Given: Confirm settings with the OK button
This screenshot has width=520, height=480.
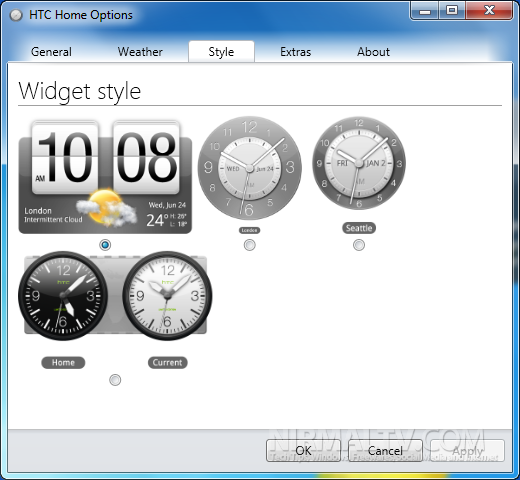Looking at the screenshot, I should tap(303, 451).
